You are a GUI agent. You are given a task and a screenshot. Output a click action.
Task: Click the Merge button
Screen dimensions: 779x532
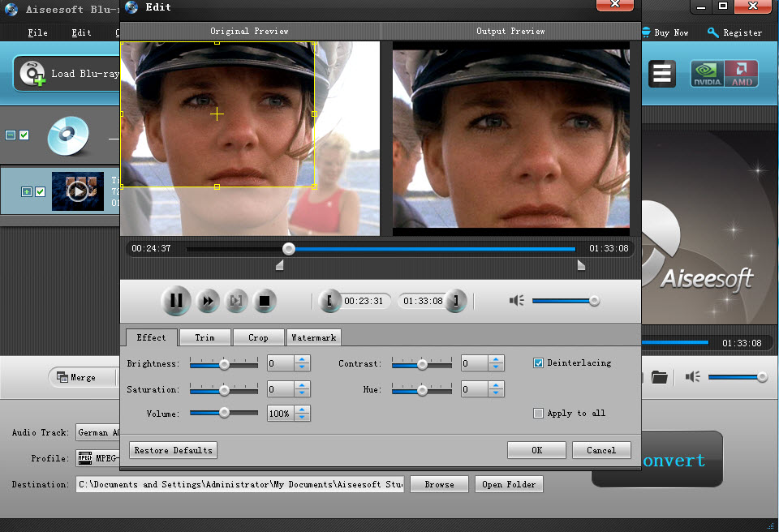(82, 378)
